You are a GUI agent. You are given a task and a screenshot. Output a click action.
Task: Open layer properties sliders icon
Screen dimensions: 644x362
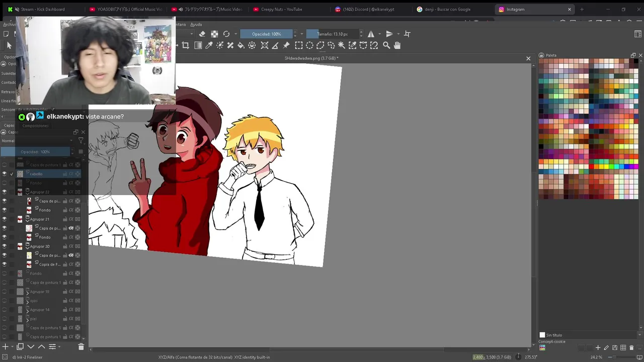coord(52,346)
